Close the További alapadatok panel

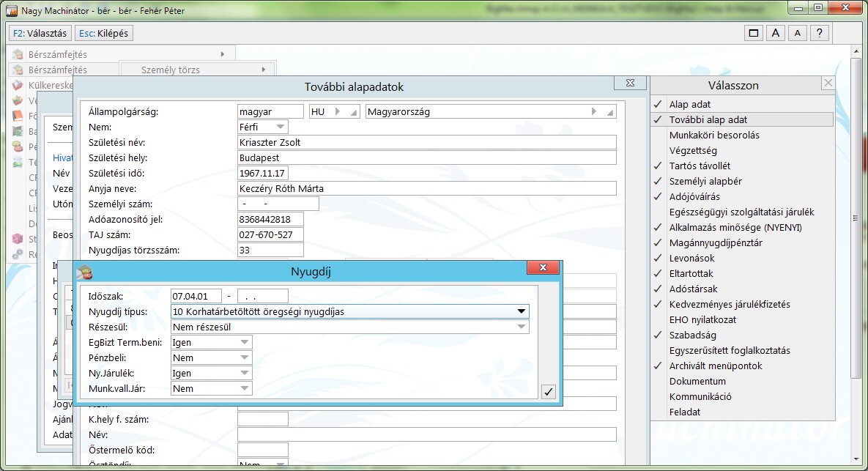pos(630,83)
